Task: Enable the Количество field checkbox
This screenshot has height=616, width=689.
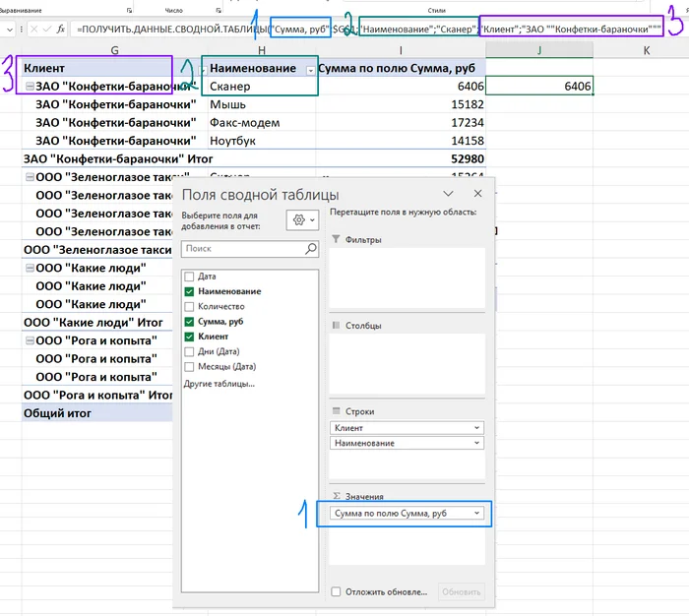Action: coord(190,307)
